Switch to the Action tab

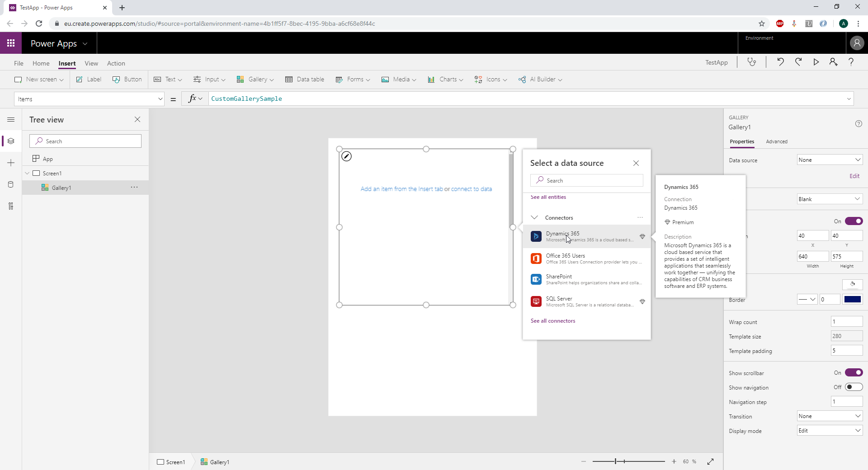(x=116, y=63)
